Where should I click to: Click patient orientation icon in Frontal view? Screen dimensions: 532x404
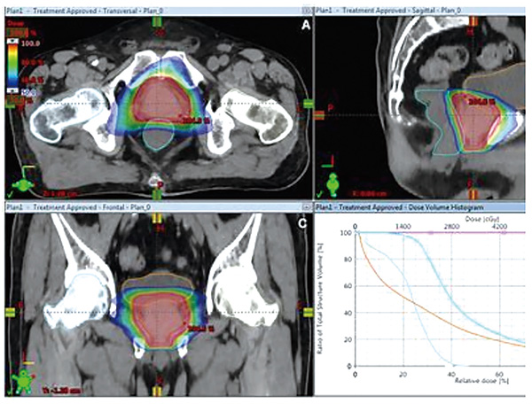(x=23, y=381)
